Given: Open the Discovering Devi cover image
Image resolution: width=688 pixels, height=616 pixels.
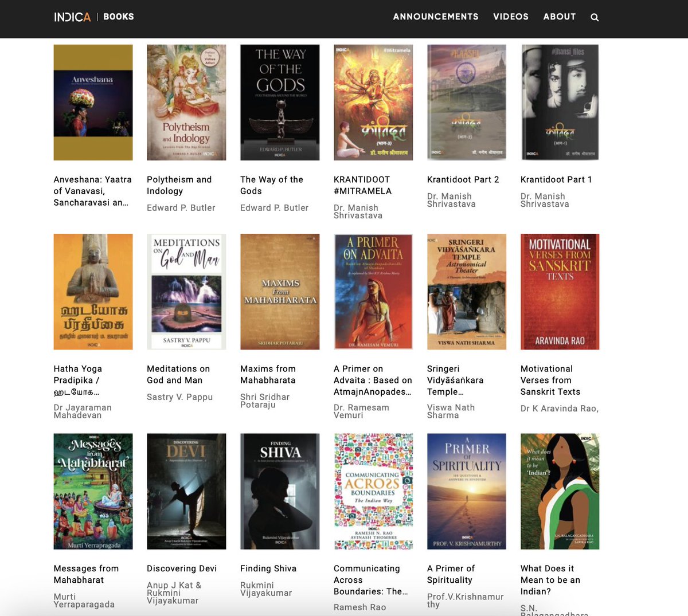Looking at the screenshot, I should tap(186, 492).
